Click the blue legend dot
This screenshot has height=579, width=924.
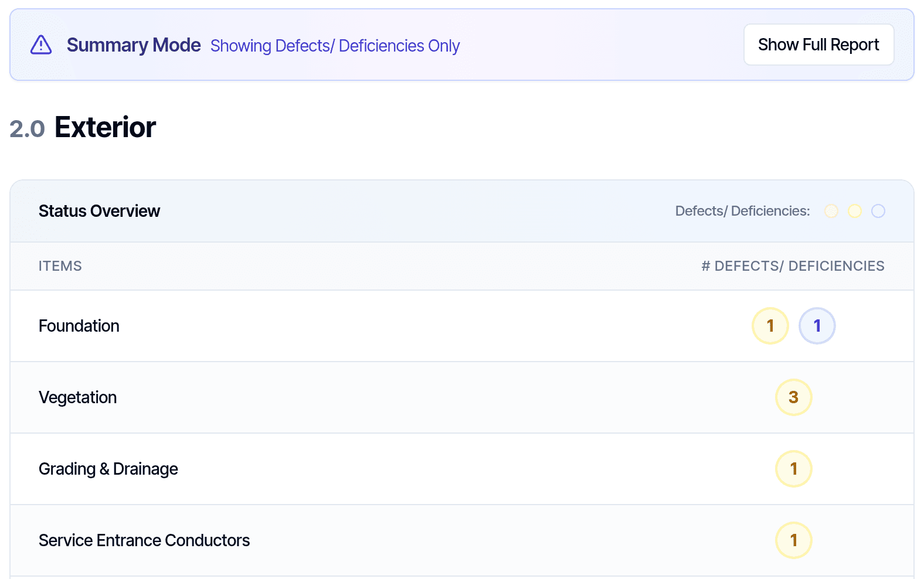pos(878,211)
